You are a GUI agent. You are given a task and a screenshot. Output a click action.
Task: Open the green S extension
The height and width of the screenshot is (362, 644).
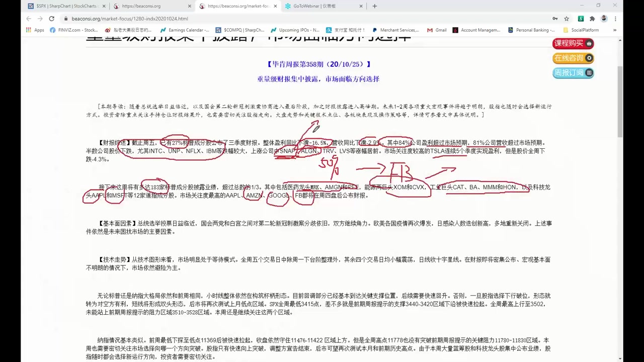click(581, 19)
